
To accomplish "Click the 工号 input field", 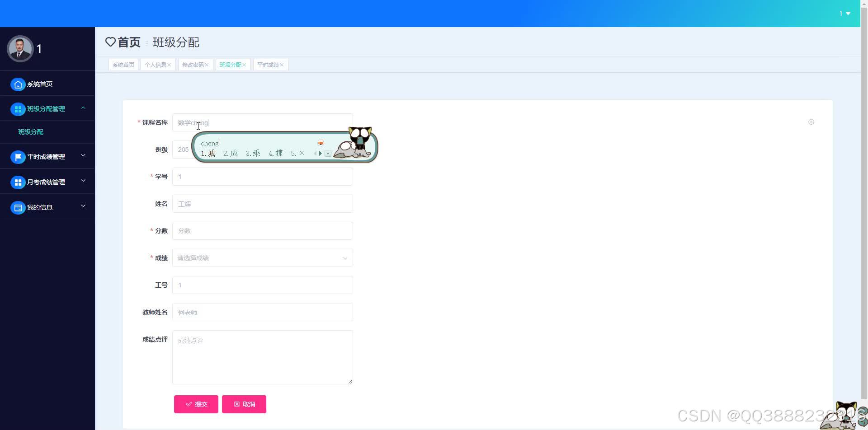I will point(262,285).
